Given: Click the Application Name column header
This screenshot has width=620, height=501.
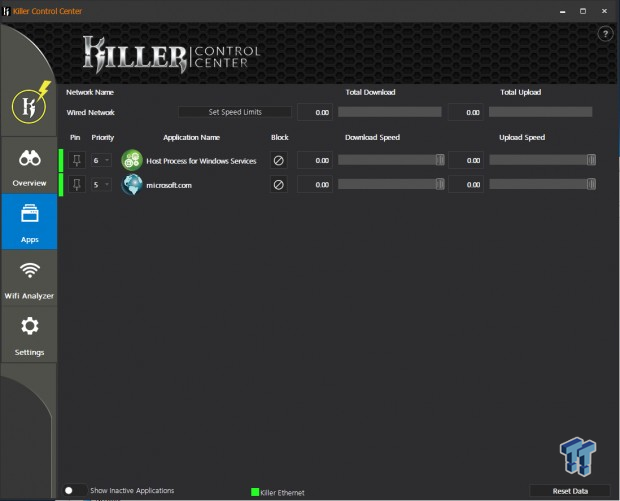Looking at the screenshot, I should click(x=191, y=137).
